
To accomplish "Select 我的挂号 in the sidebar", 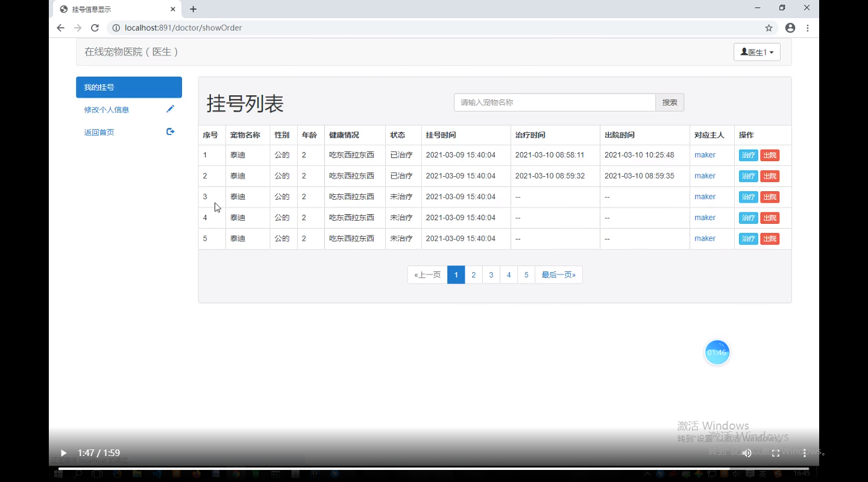I will (x=129, y=87).
